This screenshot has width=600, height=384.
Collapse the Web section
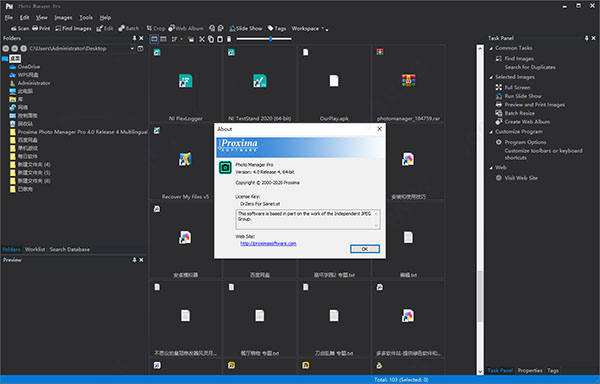[x=491, y=168]
